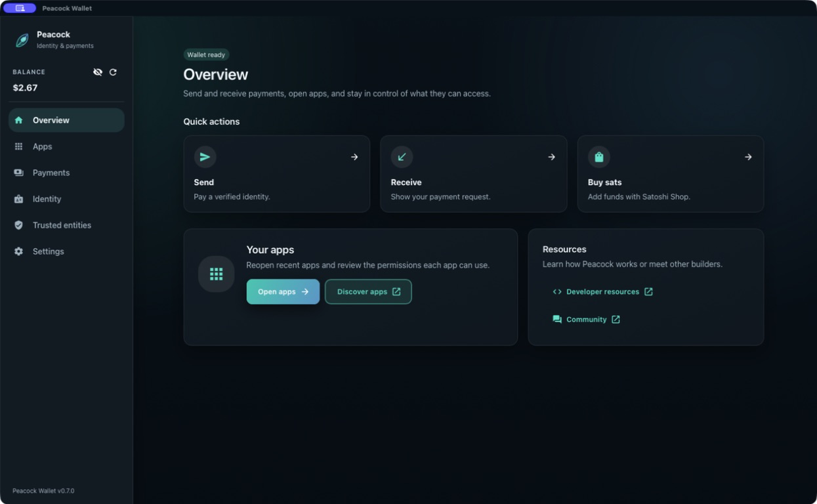Open Settings from the sidebar
The image size is (817, 504).
(x=66, y=251)
